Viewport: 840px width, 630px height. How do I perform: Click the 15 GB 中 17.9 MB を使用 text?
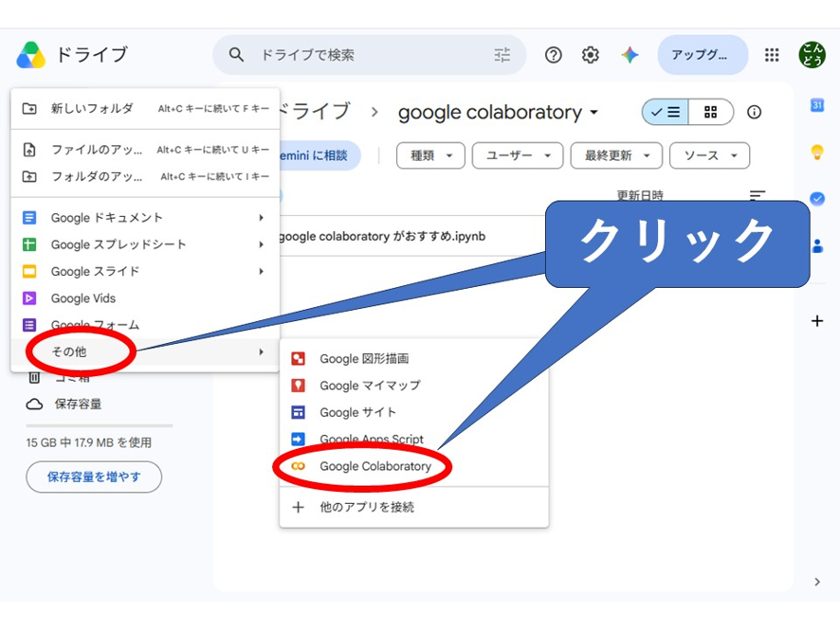point(88,442)
